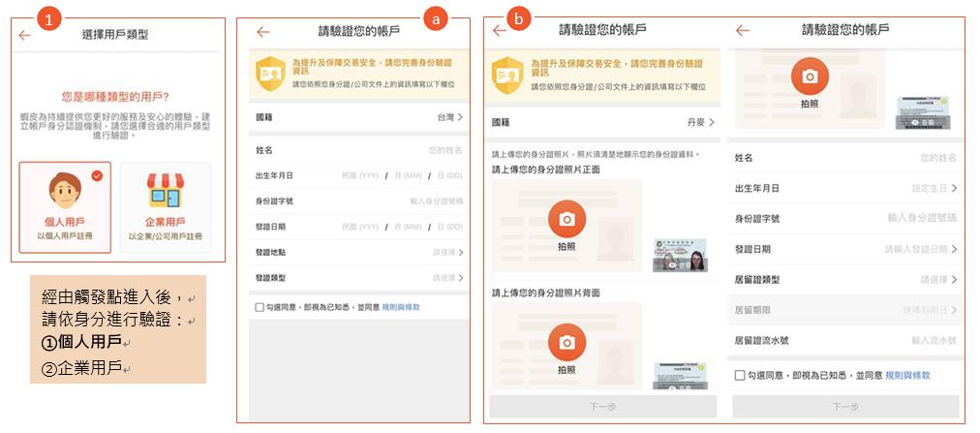Tap 月 (MM) of 出生年月日 in panel a
980x433 pixels.
pyautogui.click(x=408, y=176)
